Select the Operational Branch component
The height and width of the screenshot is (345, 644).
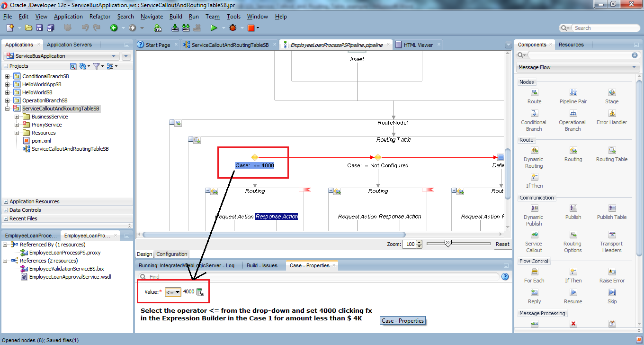point(573,120)
